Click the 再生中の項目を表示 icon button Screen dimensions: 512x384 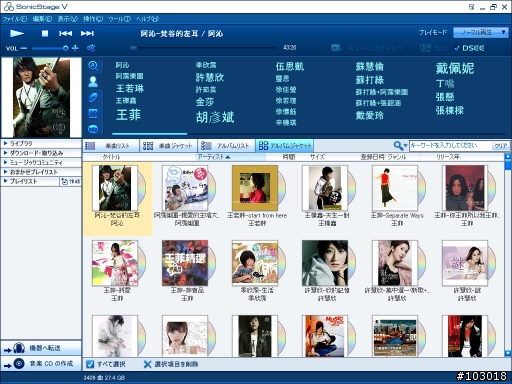(336, 48)
